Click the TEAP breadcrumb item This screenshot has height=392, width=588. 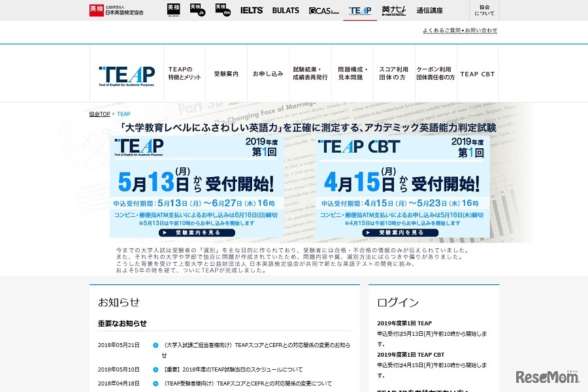[123, 114]
